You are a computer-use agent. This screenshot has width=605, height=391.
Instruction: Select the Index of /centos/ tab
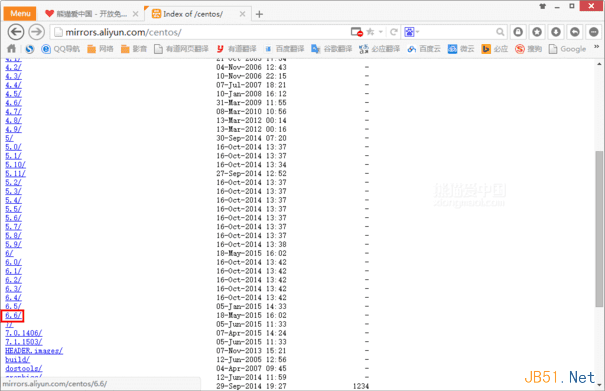[193, 14]
